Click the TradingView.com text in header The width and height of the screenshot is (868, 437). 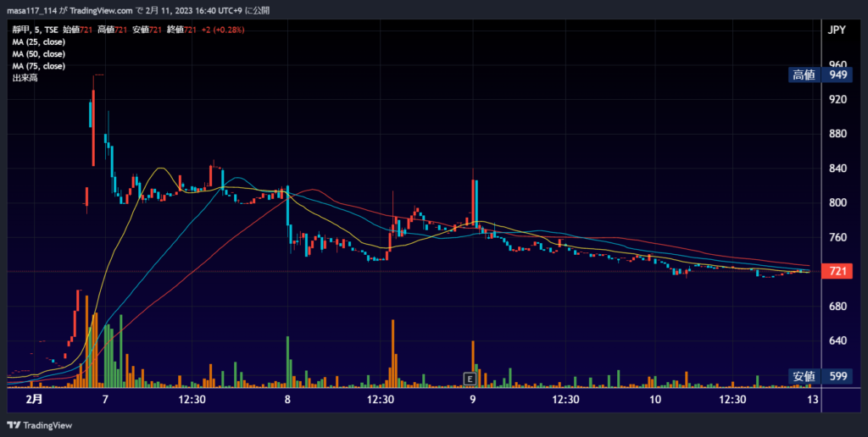coord(102,10)
